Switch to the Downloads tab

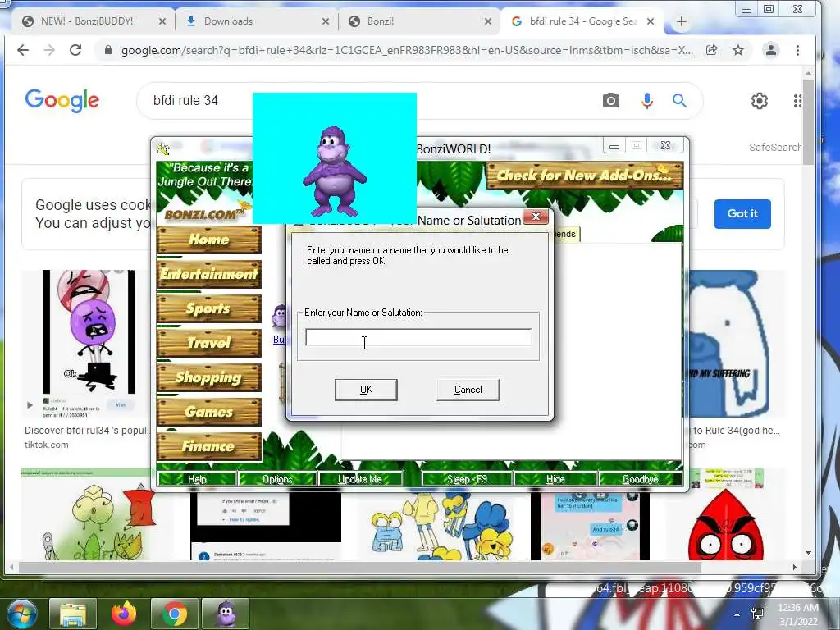228,21
